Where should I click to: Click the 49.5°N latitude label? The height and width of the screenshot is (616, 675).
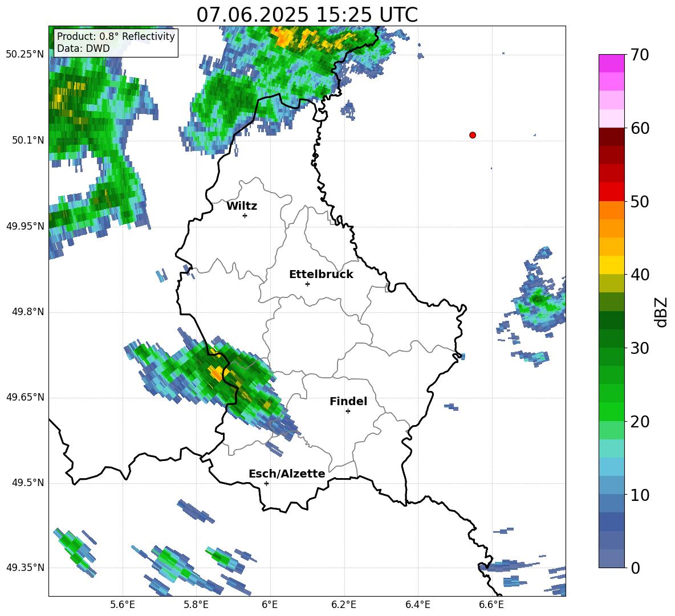[28, 483]
